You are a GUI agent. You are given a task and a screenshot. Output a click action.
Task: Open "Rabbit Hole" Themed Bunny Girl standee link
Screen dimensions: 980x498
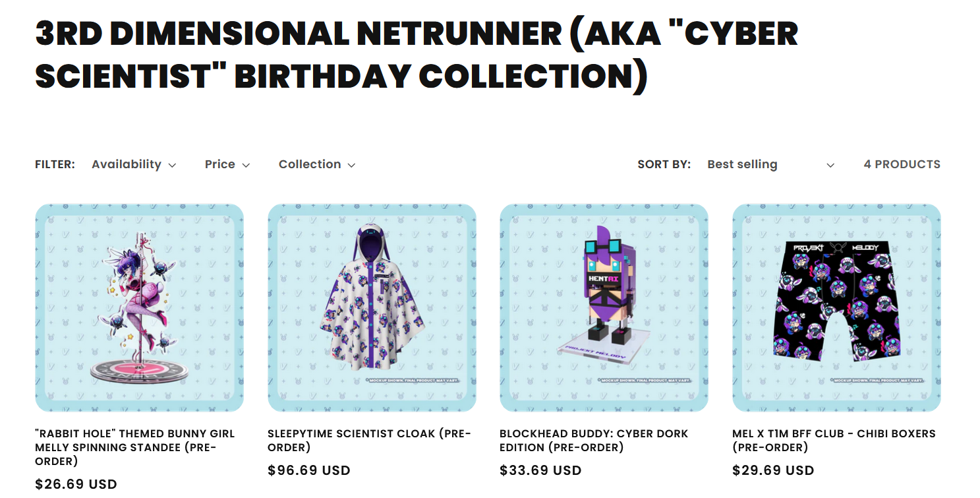tap(135, 447)
